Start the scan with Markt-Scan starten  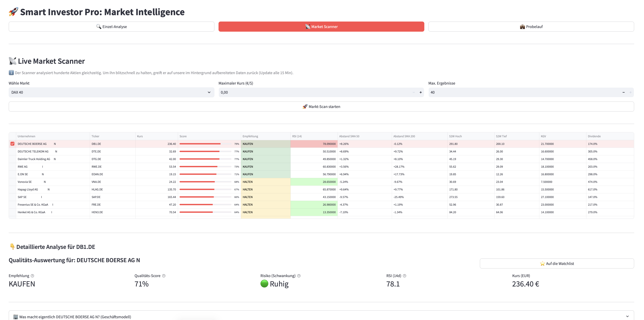click(321, 107)
